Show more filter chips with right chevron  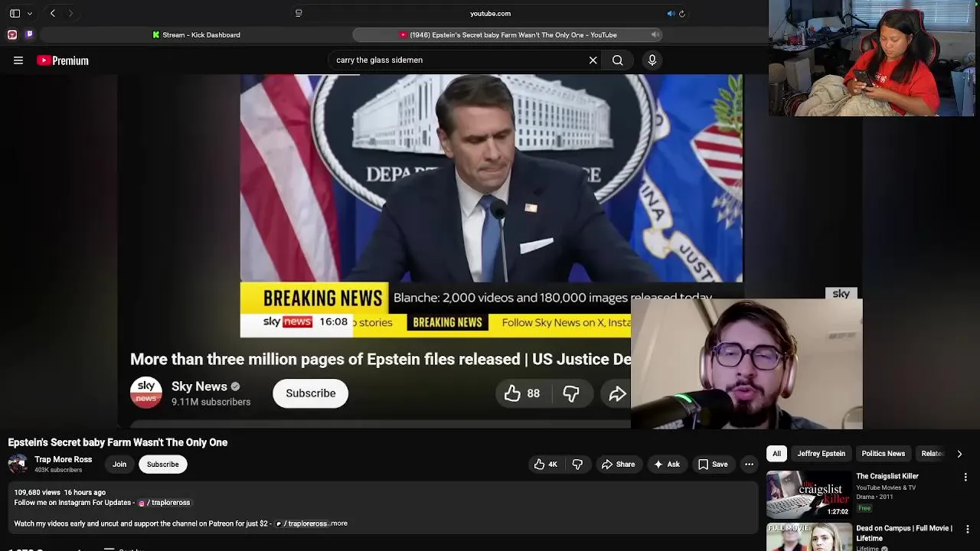959,454
